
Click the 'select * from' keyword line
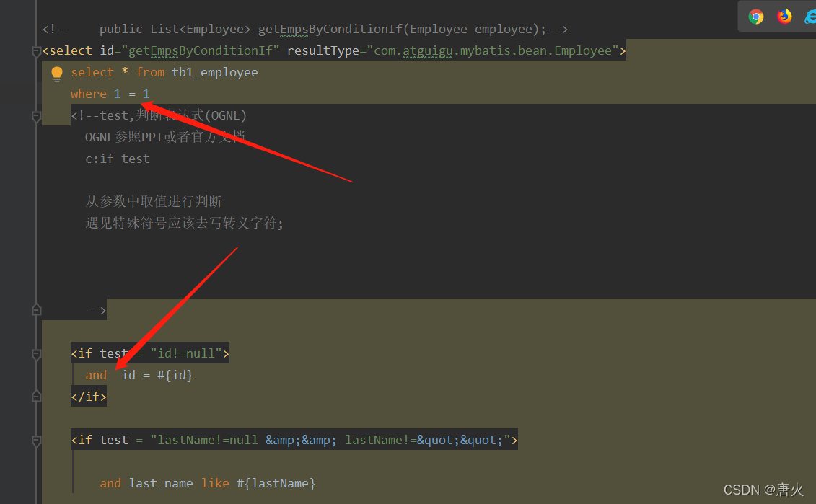point(118,72)
